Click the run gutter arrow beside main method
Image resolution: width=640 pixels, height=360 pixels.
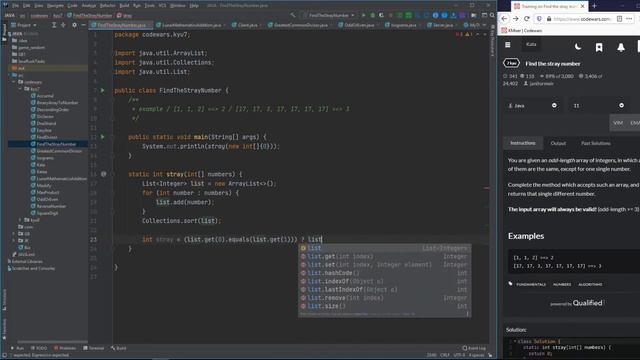102,137
